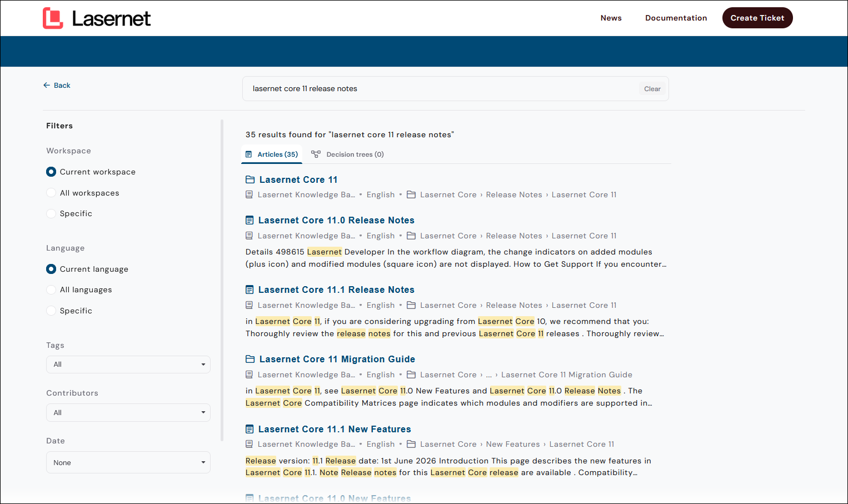The height and width of the screenshot is (504, 848).
Task: Click breadcrumb folder icon under Migration Guide result
Action: point(411,375)
